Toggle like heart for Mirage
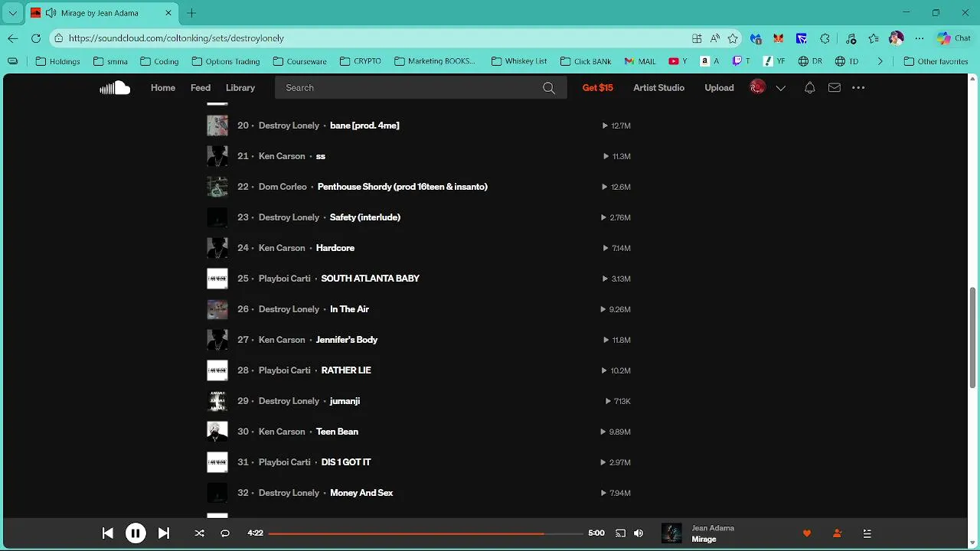The image size is (980, 551). [806, 533]
